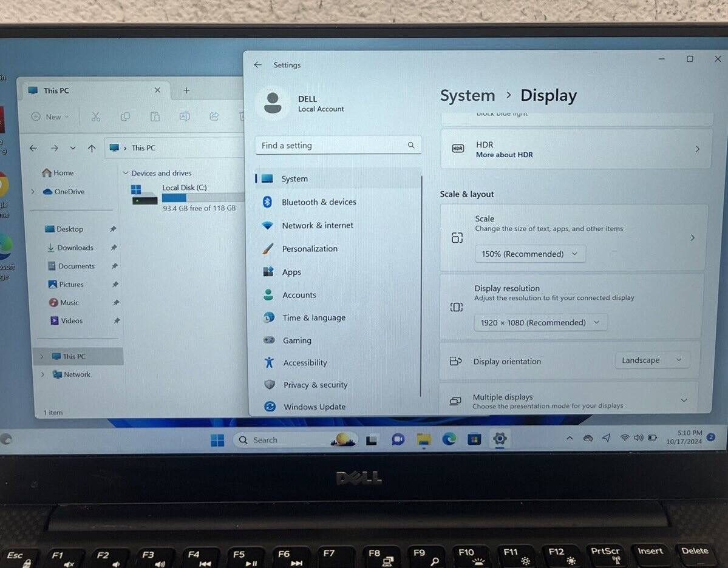The image size is (728, 568).
Task: Open Accounts settings
Action: click(x=338, y=295)
